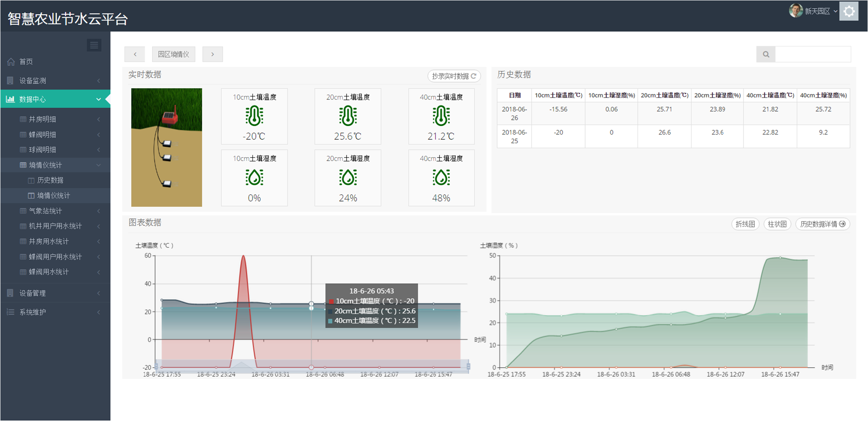The width and height of the screenshot is (868, 422).
Task: Click the 10cm soil temperature thermometer icon
Action: [254, 116]
